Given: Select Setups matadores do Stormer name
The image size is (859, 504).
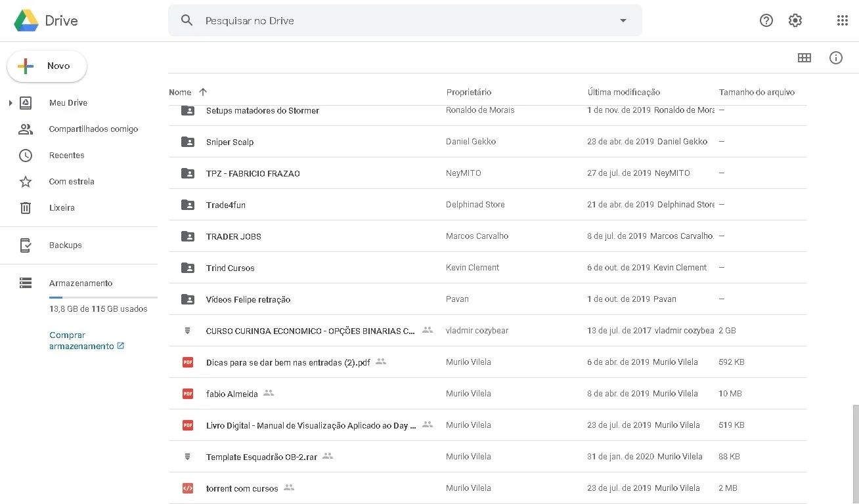Looking at the screenshot, I should click(x=263, y=111).
